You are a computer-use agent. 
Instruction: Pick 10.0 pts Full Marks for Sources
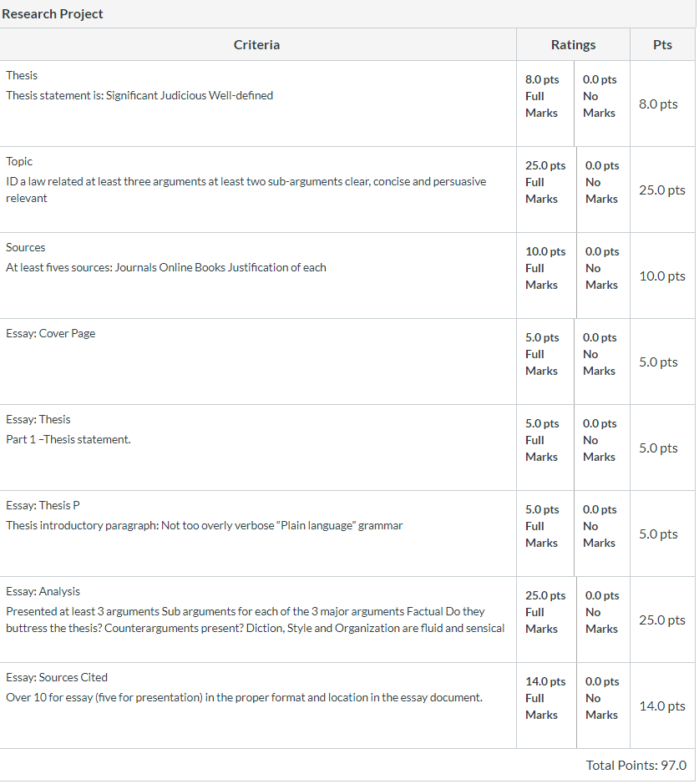tap(546, 276)
